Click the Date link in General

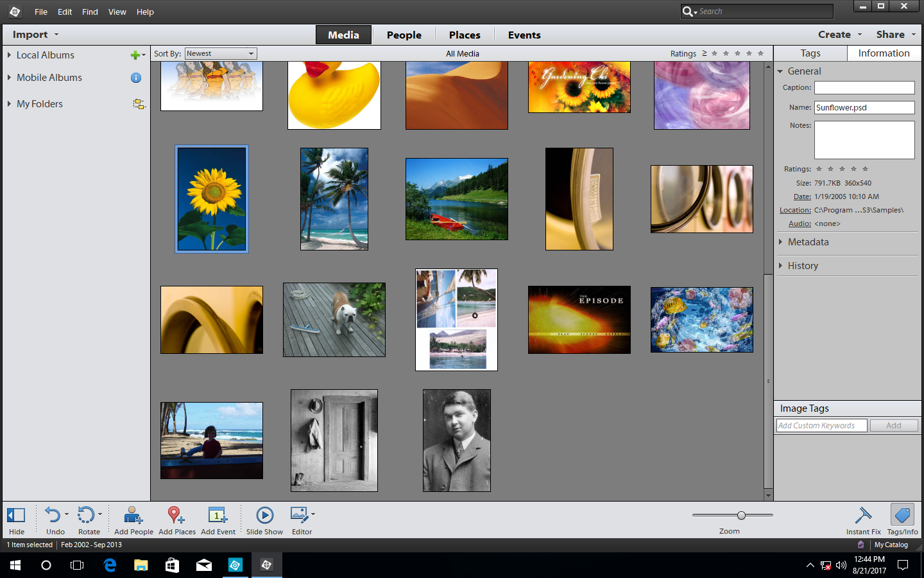[x=802, y=197]
